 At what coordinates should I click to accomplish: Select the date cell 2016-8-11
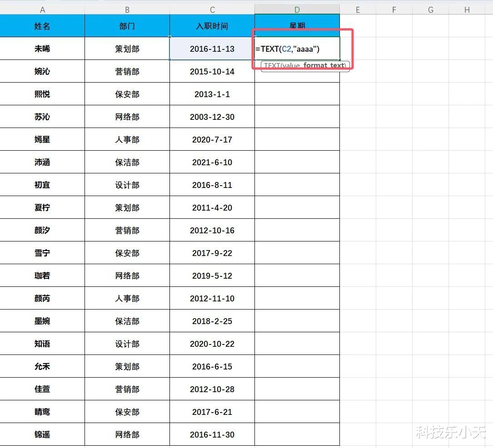[212, 185]
